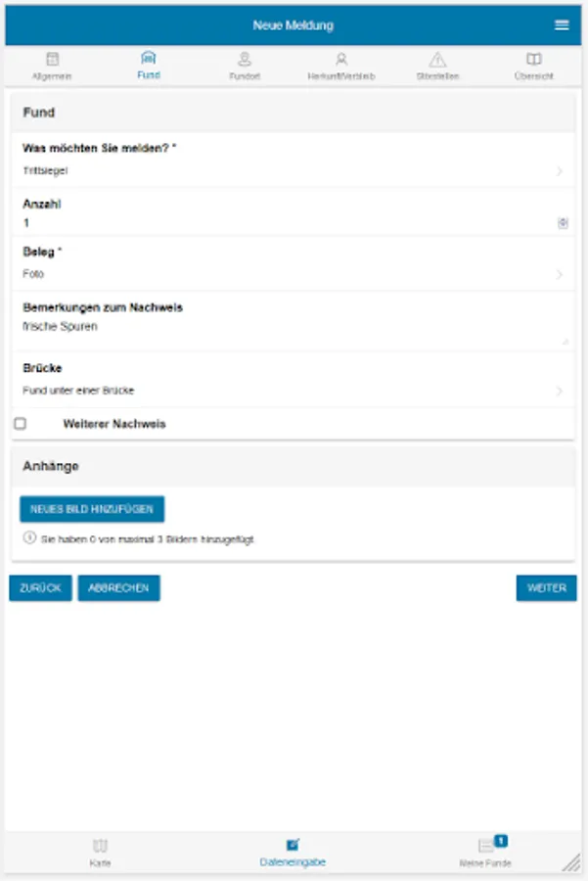Click the info icon beside image count
The image size is (588, 881).
tap(28, 537)
